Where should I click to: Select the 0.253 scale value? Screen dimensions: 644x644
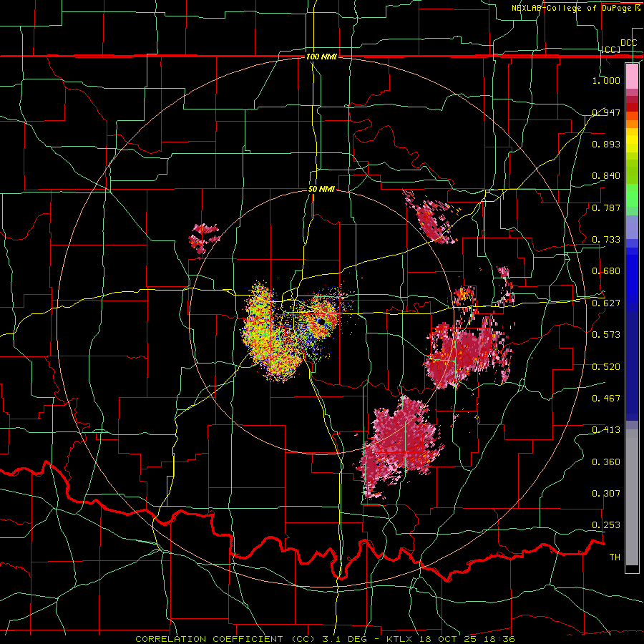tap(606, 525)
